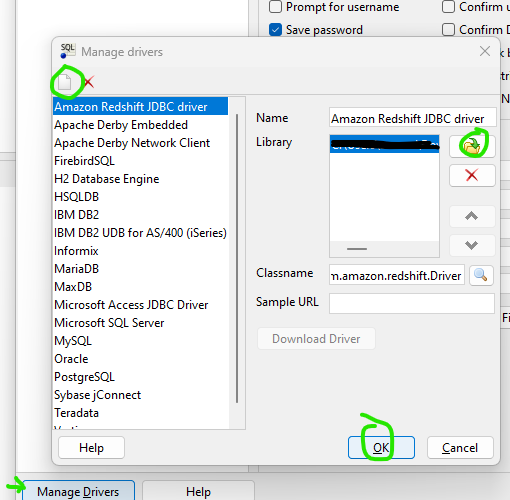Delete selected driver with red X toolbar icon
This screenshot has width=510, height=500.
89,82
